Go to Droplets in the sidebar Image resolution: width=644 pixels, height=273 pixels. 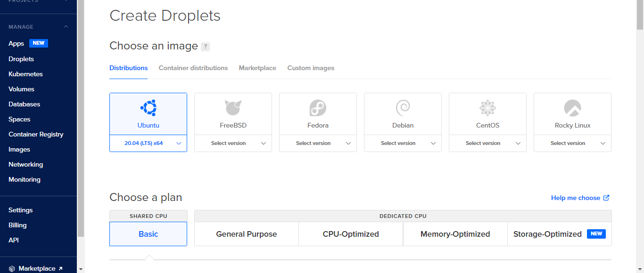click(x=21, y=59)
